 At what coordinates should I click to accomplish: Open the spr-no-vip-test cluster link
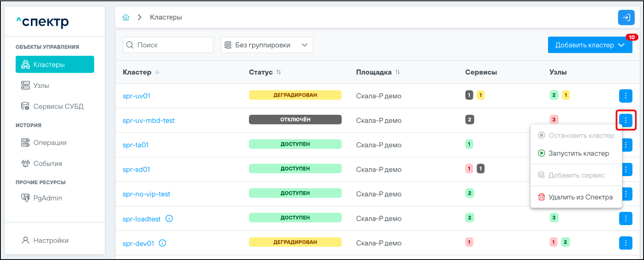[146, 194]
